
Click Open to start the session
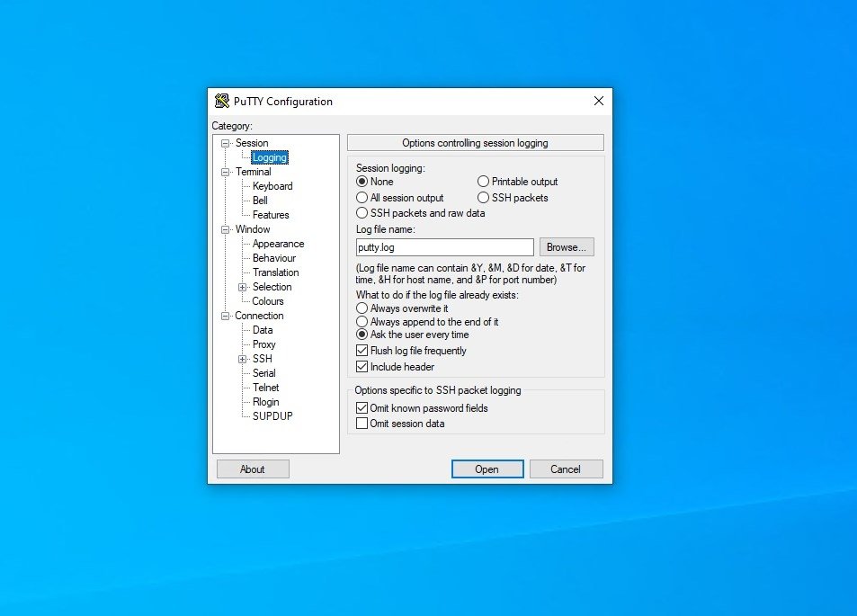pos(487,469)
